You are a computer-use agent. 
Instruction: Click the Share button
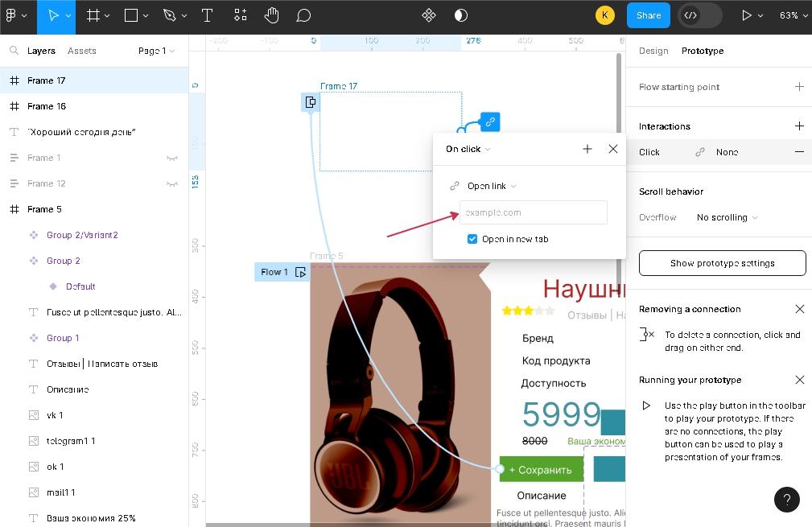tap(648, 15)
